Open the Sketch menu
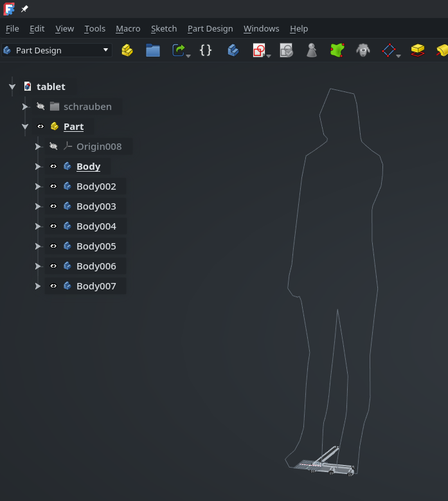The image size is (448, 501). (163, 28)
